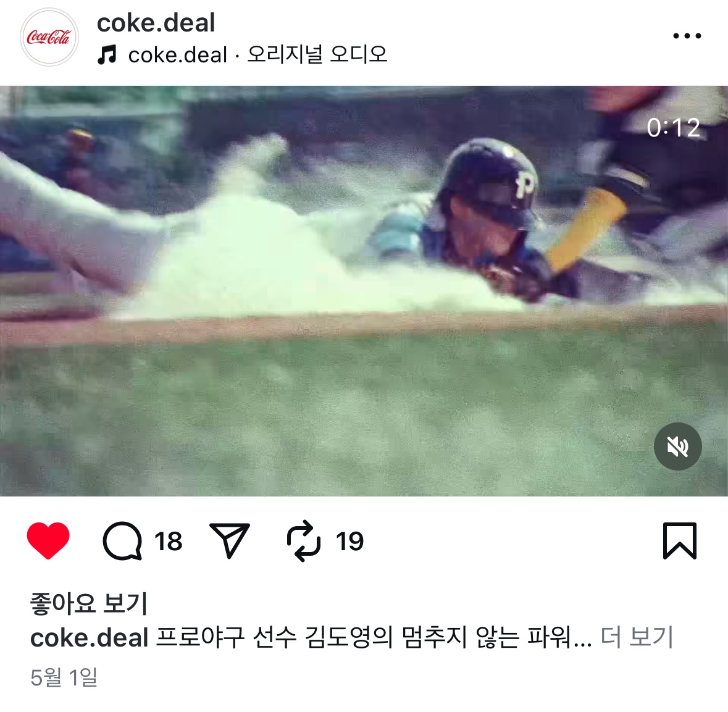Unlike the post with the red heart
The width and height of the screenshot is (728, 712).
48,540
